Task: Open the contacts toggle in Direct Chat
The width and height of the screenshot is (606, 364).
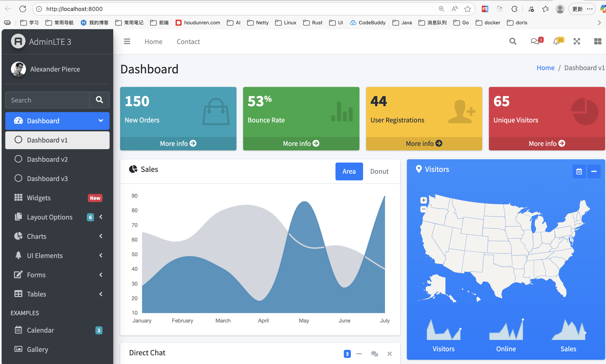Action: tap(374, 354)
